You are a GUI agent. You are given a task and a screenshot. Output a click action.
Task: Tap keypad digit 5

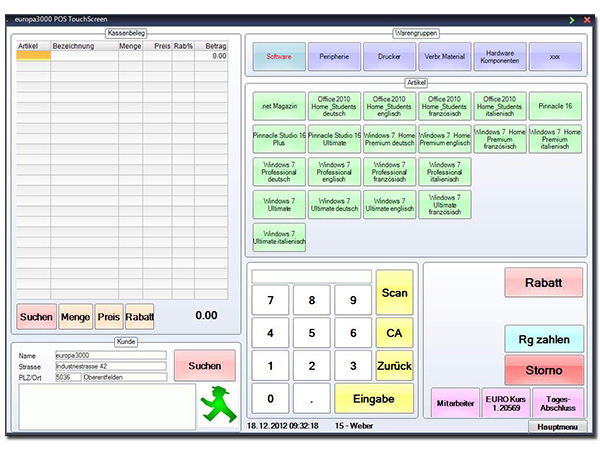tap(311, 333)
